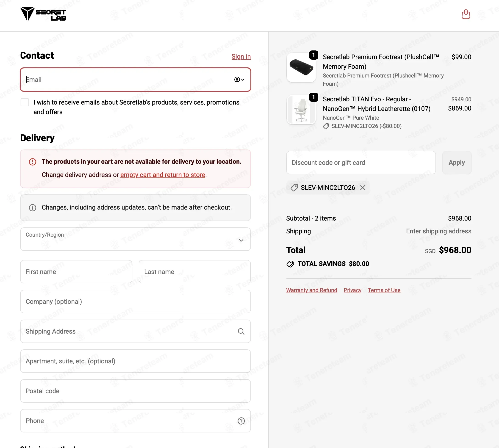Screen dimensions: 499x448
Task: Open the shopping bag cart icon
Action: (x=466, y=14)
